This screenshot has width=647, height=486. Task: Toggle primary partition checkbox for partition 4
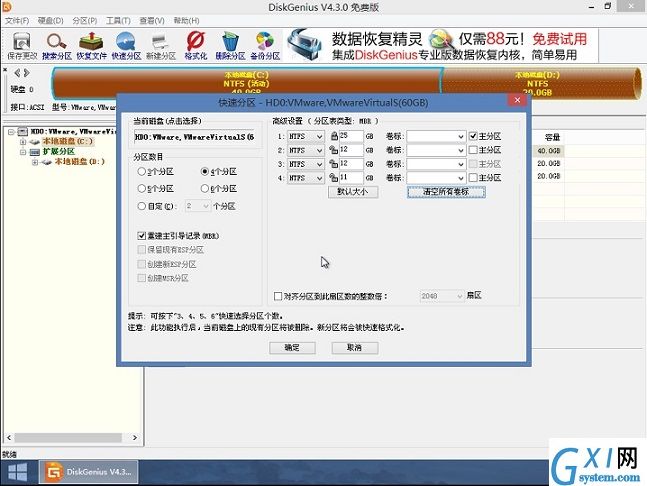[473, 178]
